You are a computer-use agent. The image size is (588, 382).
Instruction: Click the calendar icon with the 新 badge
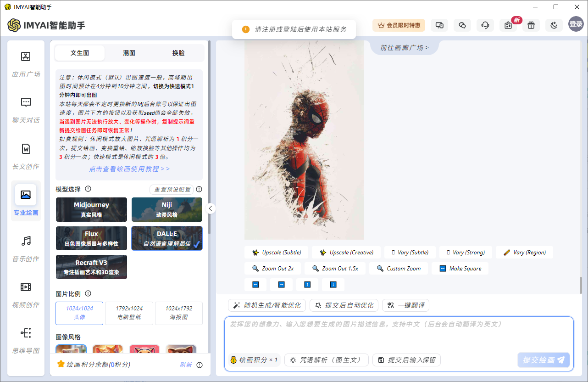pyautogui.click(x=508, y=25)
